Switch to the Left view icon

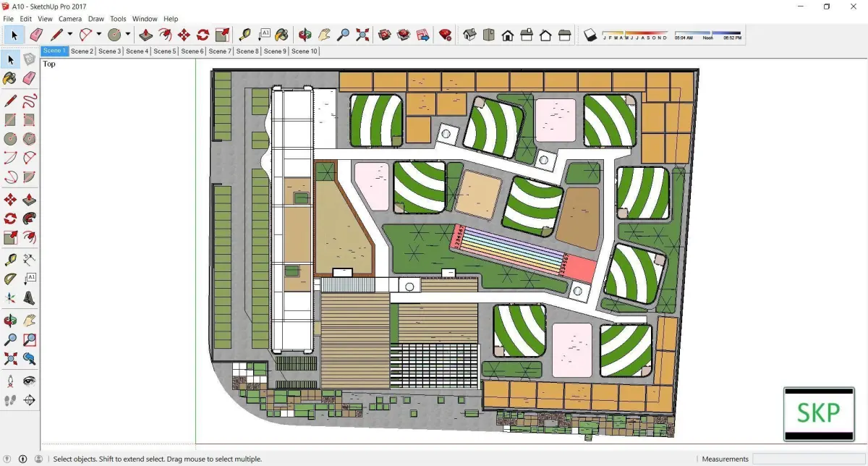coord(565,35)
